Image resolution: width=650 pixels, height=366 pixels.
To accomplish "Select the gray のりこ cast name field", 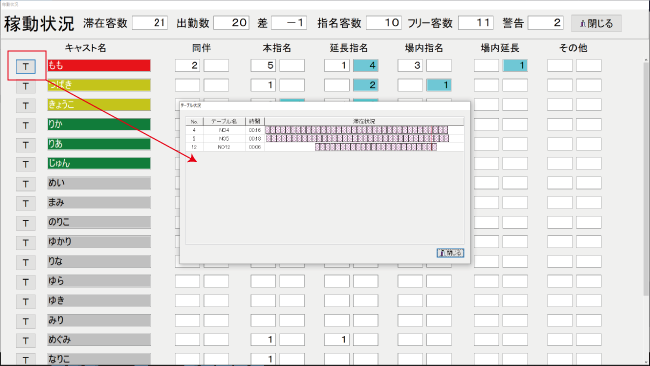I will pyautogui.click(x=99, y=222).
